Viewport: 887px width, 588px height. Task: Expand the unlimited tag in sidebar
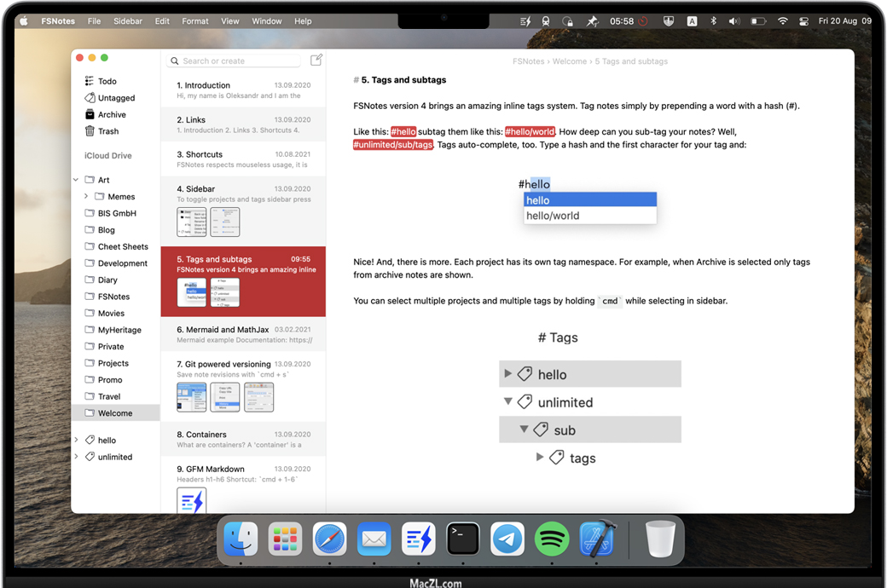(x=76, y=456)
